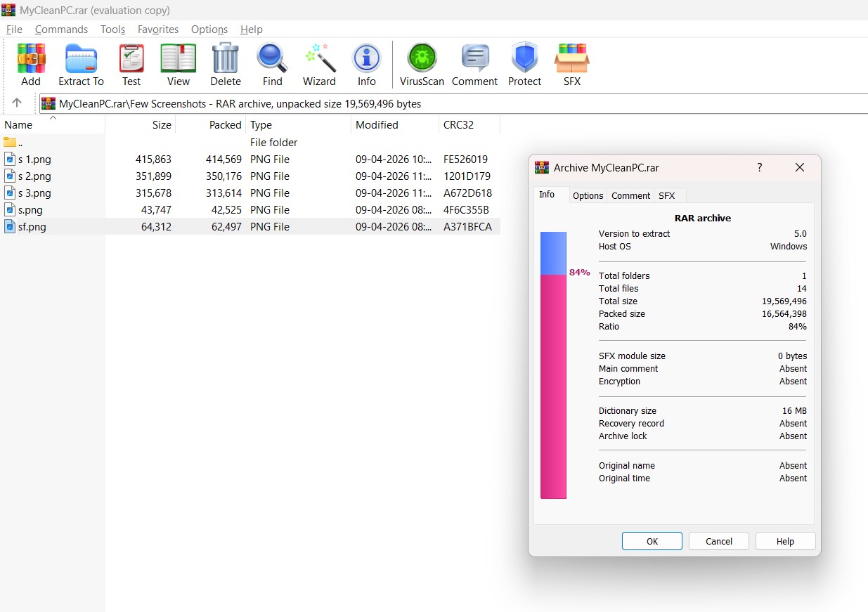The height and width of the screenshot is (612, 868).
Task: Close the Archive MyCleanPC.rar dialog
Action: pos(799,167)
